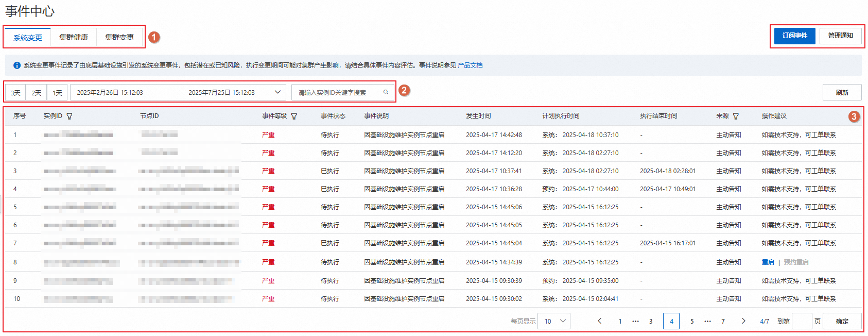Viewport: 868px width, 336px height.
Task: Go to page 1 in pagination
Action: click(x=620, y=321)
